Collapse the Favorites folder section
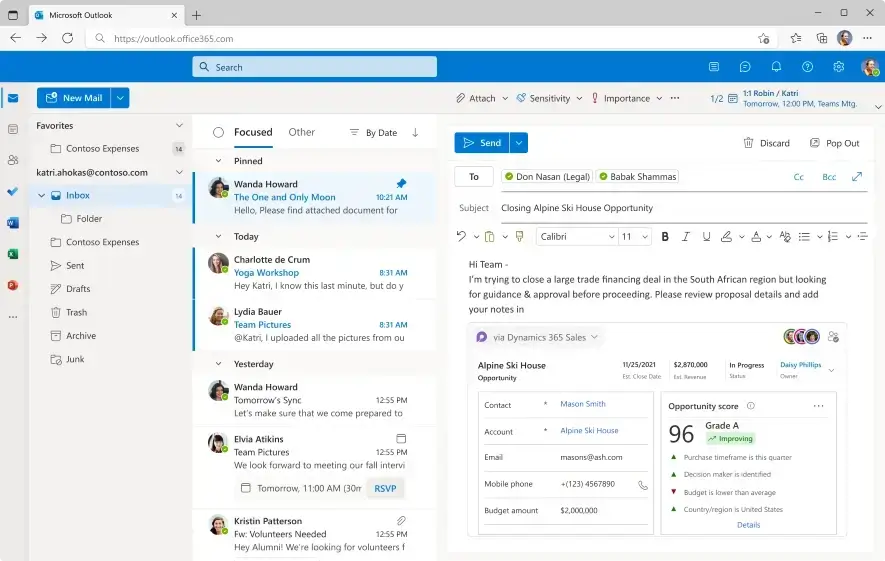Screen dimensions: 885x561 (x=179, y=126)
